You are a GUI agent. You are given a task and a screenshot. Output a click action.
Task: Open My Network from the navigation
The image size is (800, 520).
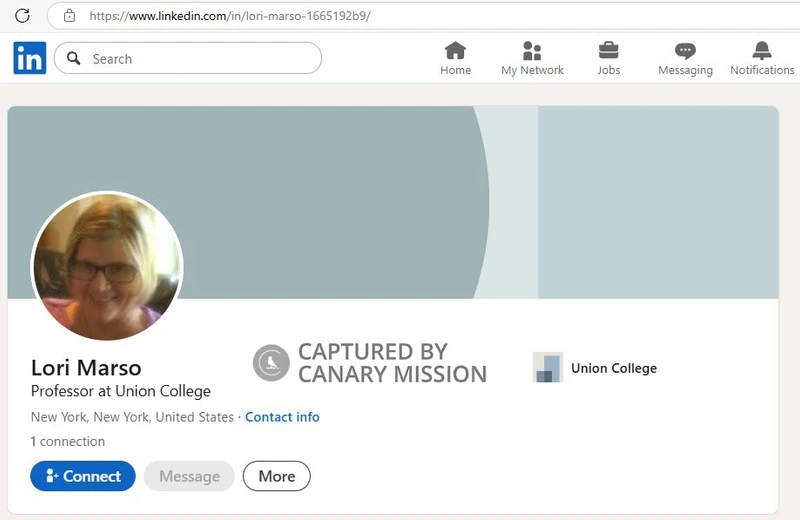coord(532,59)
